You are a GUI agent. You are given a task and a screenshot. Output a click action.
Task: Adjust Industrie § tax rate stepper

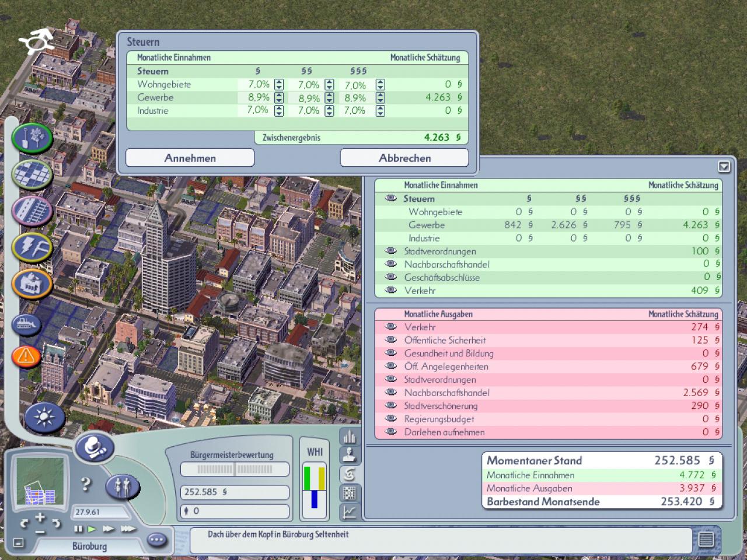(x=279, y=110)
